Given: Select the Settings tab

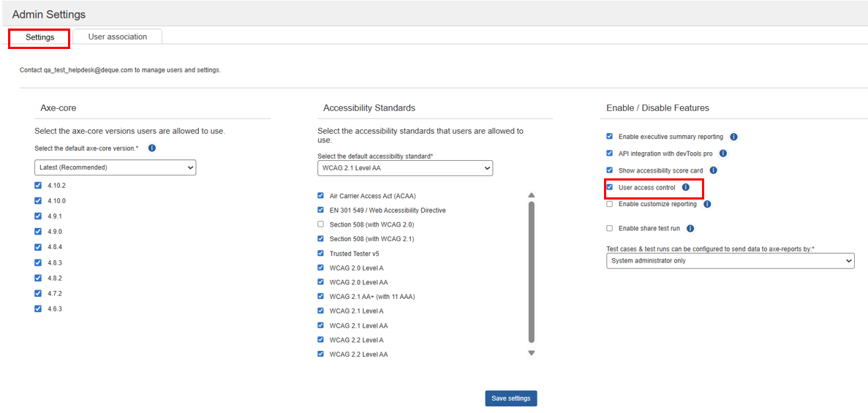Looking at the screenshot, I should [39, 37].
